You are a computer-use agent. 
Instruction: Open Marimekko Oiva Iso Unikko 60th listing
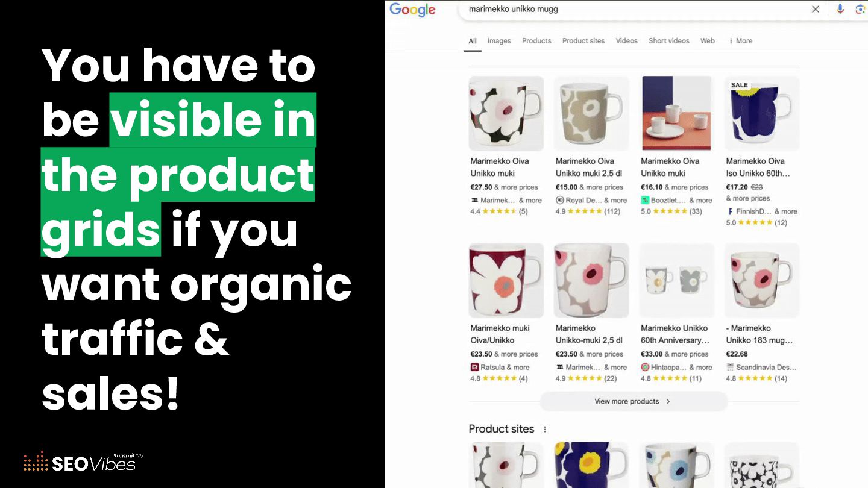(x=758, y=167)
